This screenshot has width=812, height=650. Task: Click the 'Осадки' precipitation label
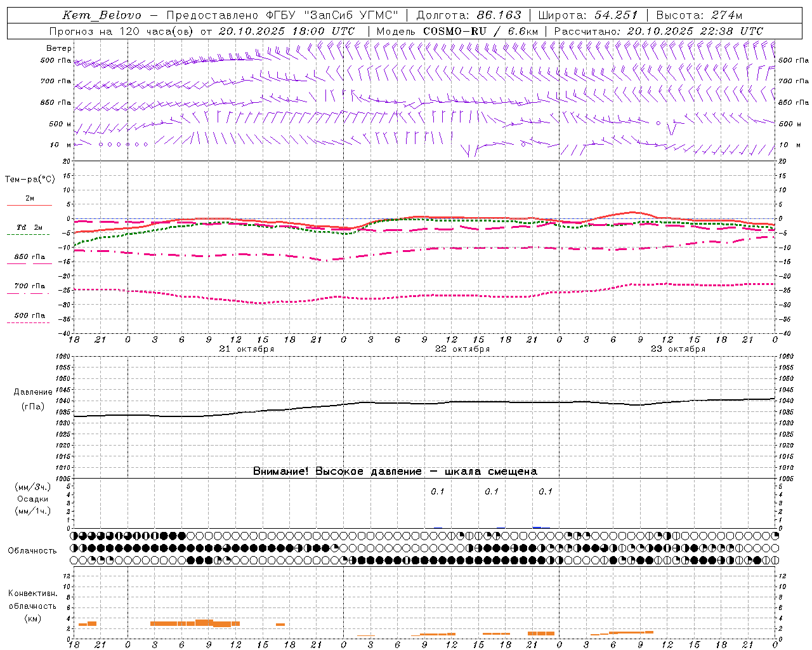[x=33, y=499]
